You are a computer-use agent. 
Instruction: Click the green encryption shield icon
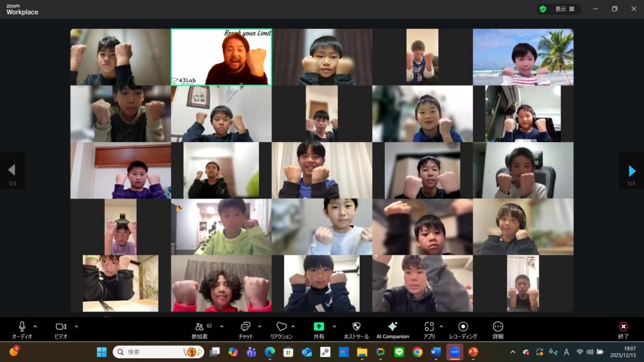pyautogui.click(x=542, y=9)
